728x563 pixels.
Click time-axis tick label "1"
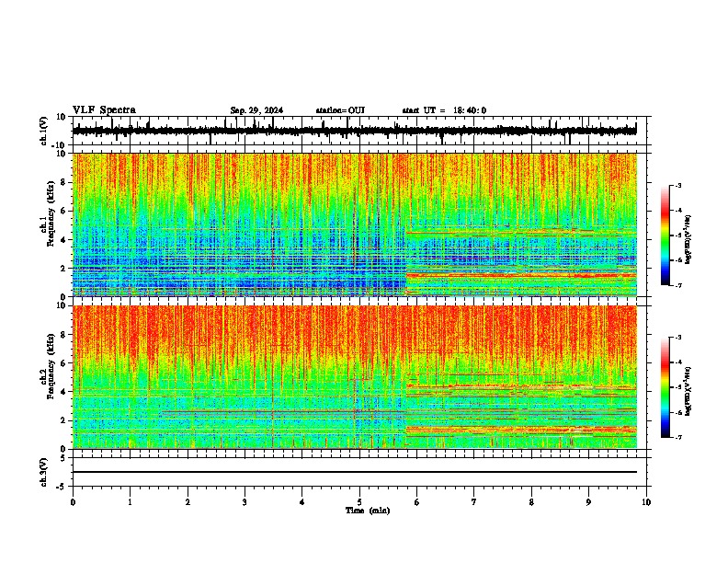tap(131, 502)
